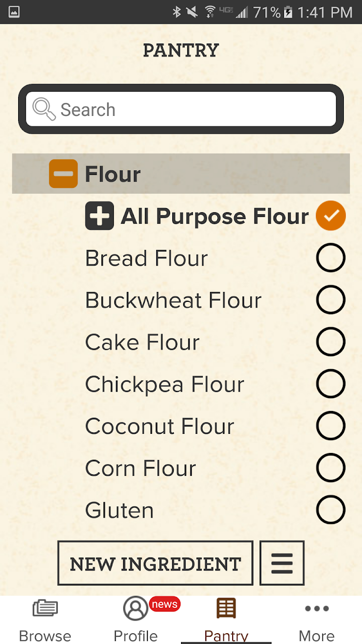Open the Browse tab
The width and height of the screenshot is (362, 644).
[45, 620]
